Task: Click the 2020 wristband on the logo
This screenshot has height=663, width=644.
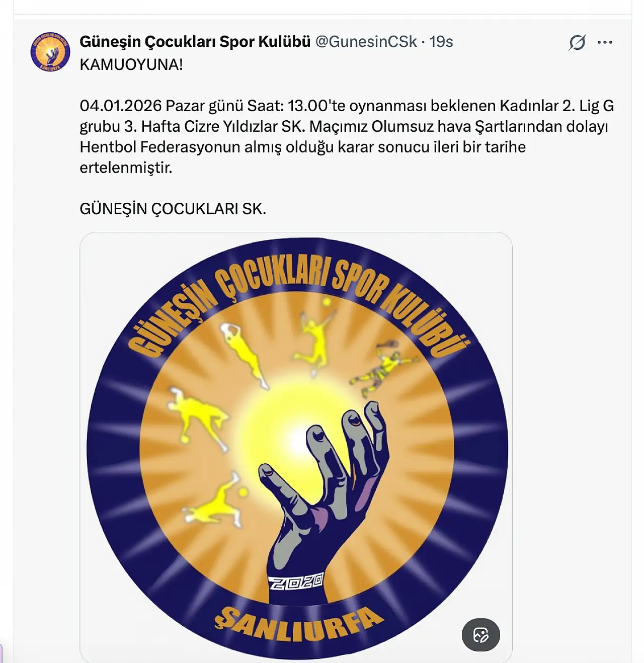Action: [x=296, y=582]
